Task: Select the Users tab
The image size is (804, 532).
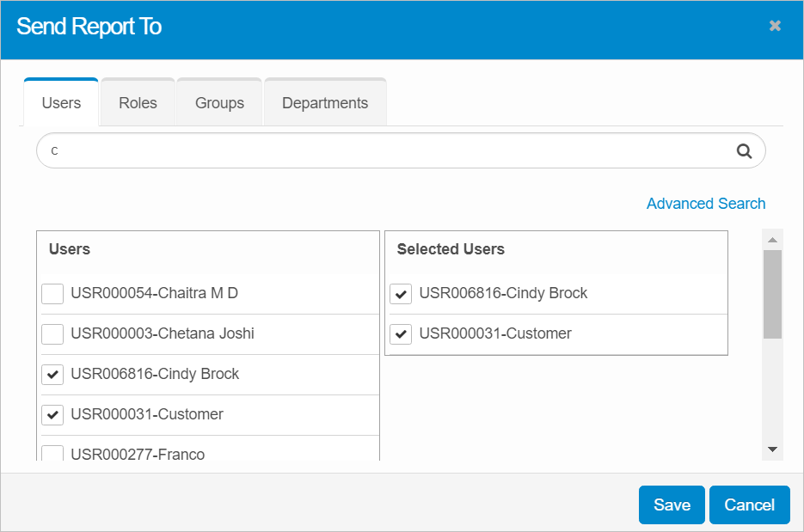Action: (61, 103)
